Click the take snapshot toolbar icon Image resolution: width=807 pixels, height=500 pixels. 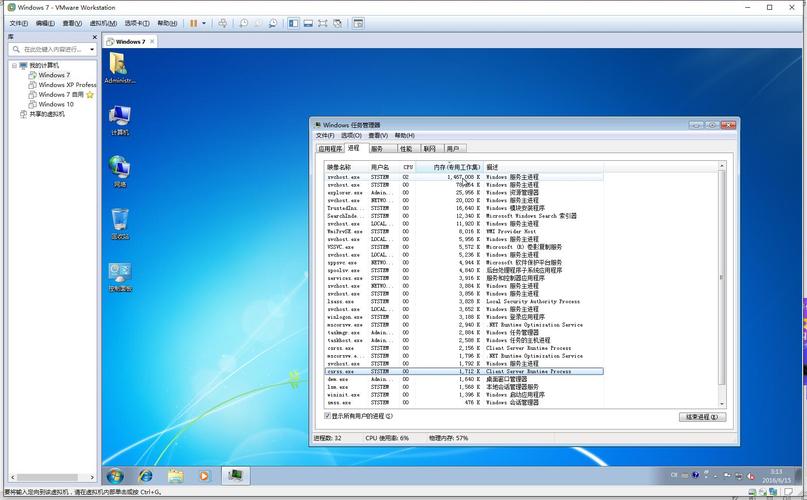pyautogui.click(x=243, y=22)
